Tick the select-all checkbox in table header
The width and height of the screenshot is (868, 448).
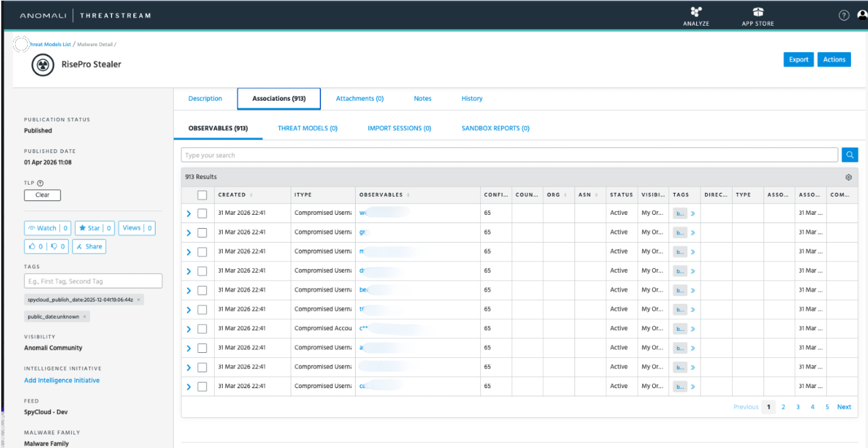[202, 195]
